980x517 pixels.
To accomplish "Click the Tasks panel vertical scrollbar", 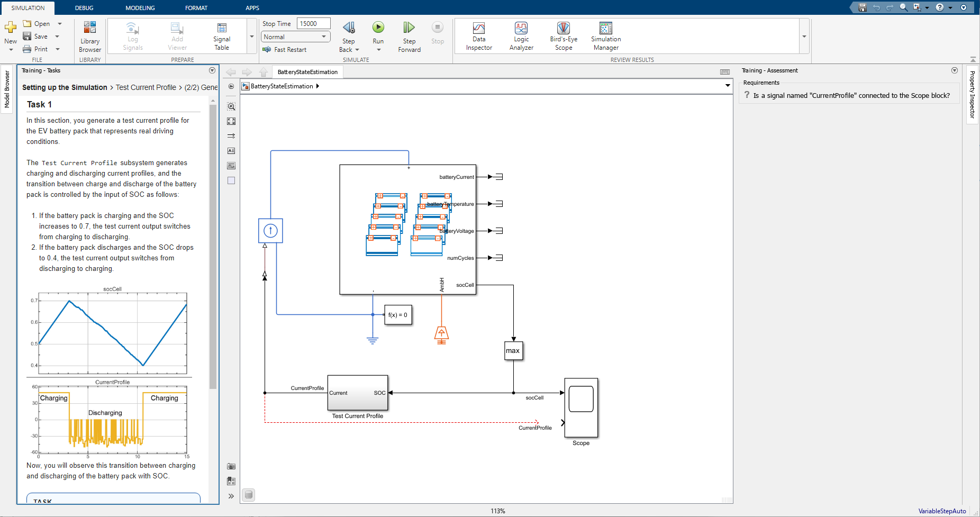I will (213, 246).
